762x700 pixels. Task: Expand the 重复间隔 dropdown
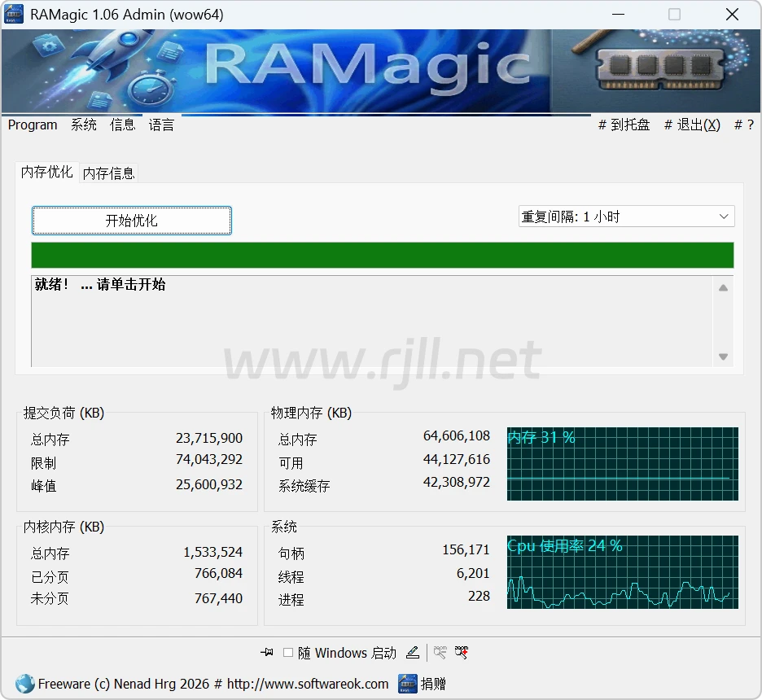(626, 217)
